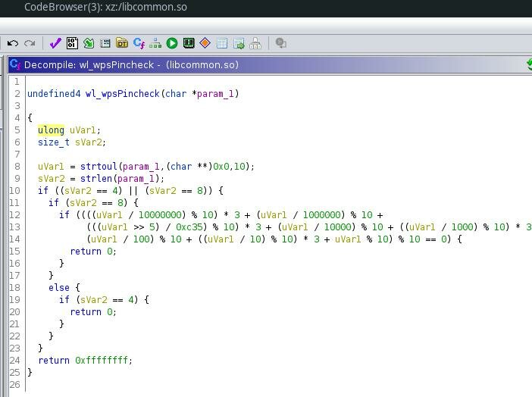The image size is (532, 397).
Task: Click the 0xffffffff return value
Action: point(102,361)
